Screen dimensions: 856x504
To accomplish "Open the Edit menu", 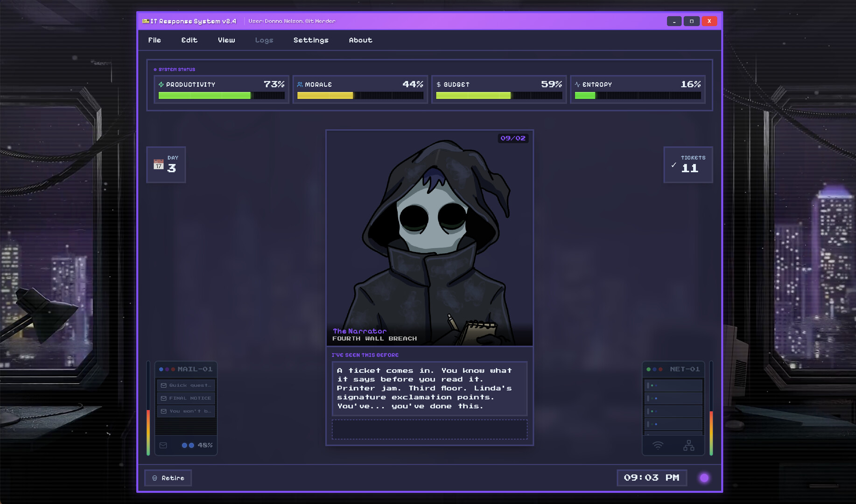I will (x=189, y=40).
